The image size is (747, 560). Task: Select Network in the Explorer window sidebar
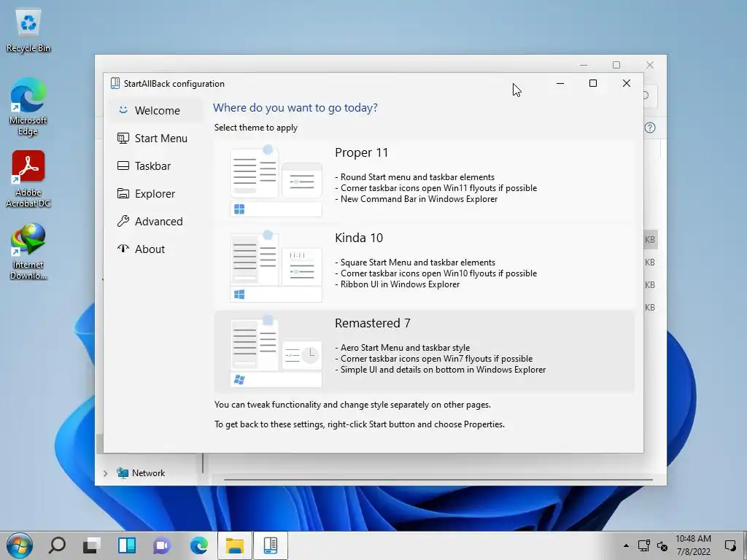point(148,472)
